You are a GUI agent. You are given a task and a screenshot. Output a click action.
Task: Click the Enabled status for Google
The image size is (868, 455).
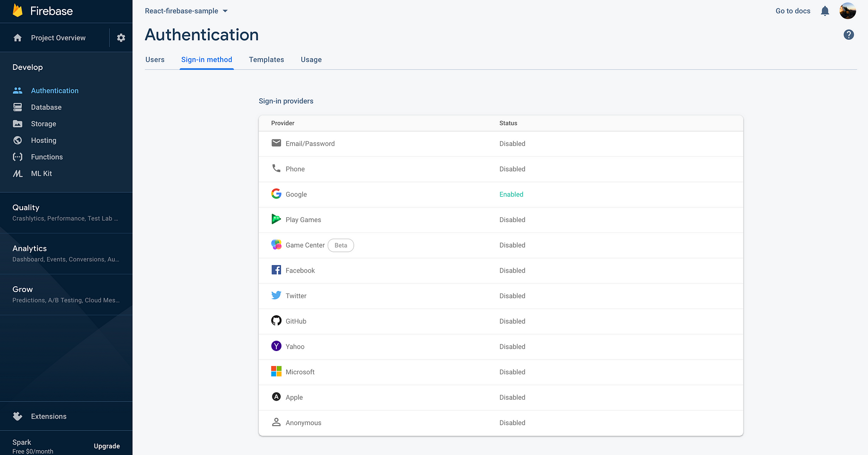[511, 194]
